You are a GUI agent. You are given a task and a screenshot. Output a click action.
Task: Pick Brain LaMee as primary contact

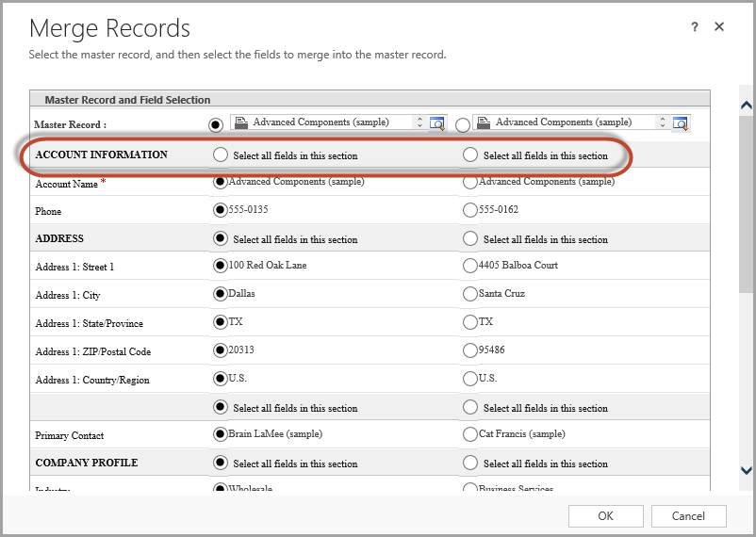[221, 434]
